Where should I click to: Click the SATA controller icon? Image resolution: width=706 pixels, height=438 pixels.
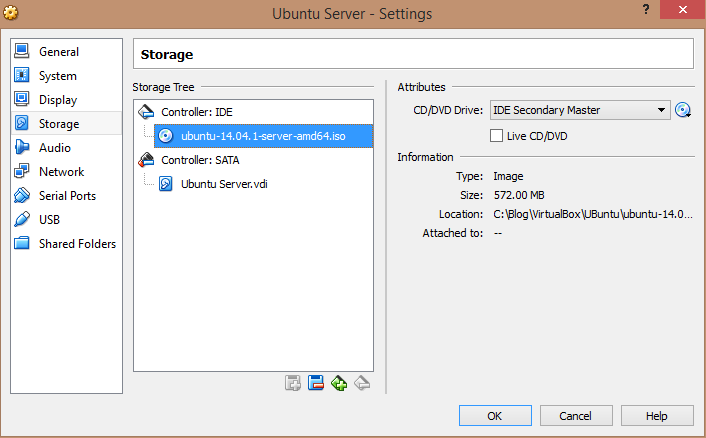[x=146, y=159]
